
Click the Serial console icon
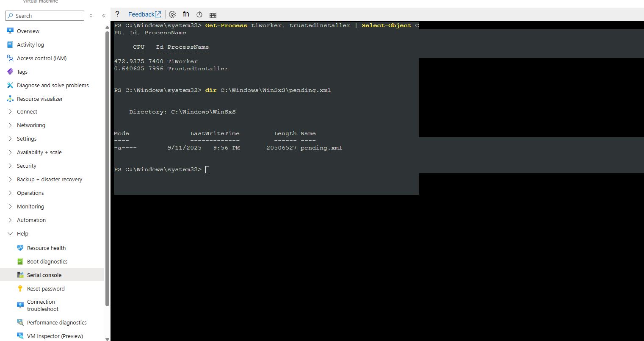20,275
